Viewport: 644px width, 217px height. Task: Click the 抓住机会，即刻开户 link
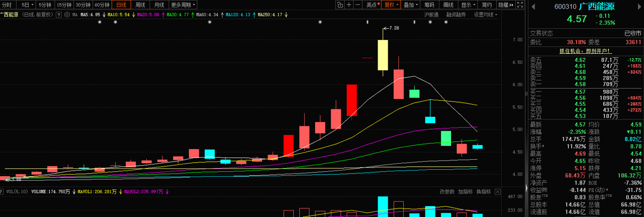(585, 51)
